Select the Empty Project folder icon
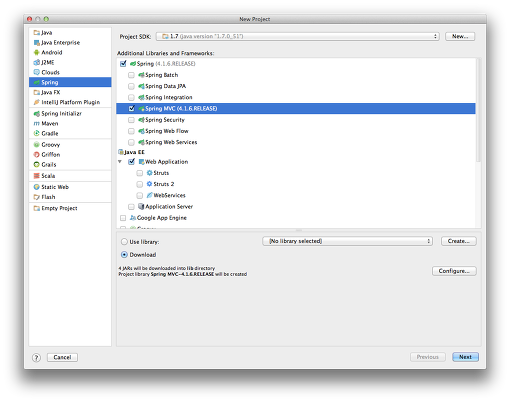 37,208
